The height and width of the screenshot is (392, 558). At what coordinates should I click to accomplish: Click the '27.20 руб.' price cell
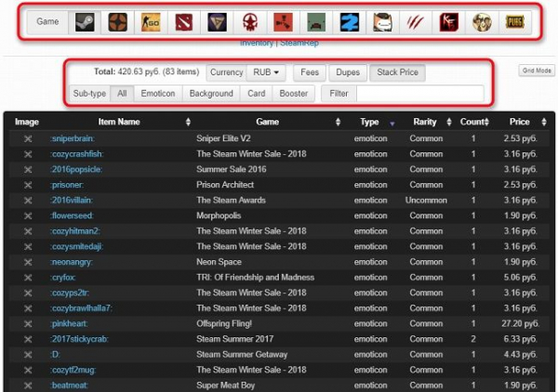[520, 324]
